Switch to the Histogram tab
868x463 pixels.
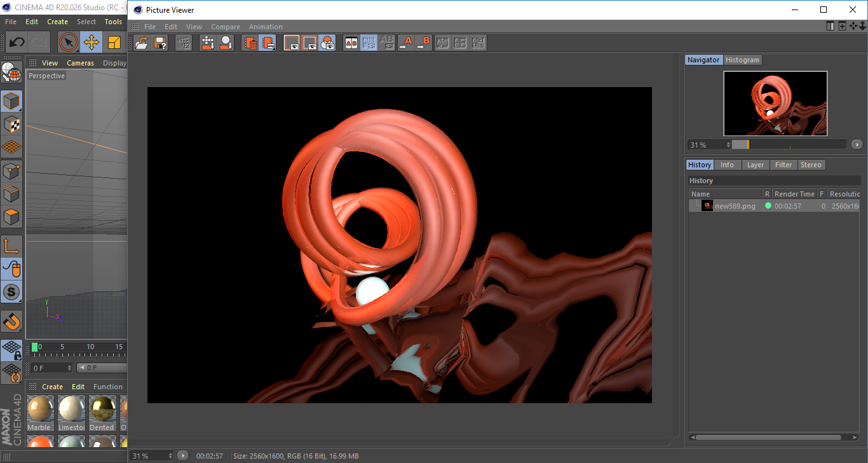[742, 60]
